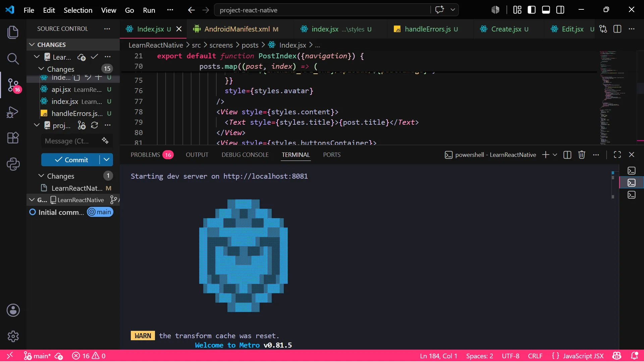Image resolution: width=644 pixels, height=362 pixels.
Task: Open the Python icon in activity bar
Action: pyautogui.click(x=13, y=164)
